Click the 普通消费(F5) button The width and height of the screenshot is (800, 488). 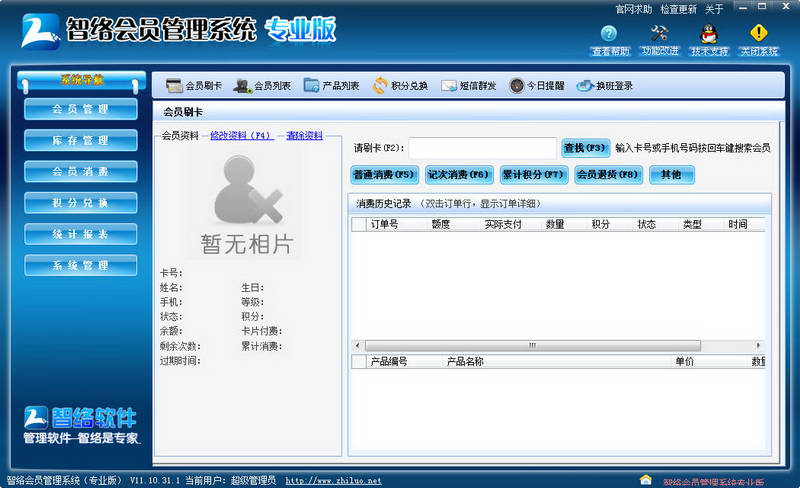click(384, 175)
